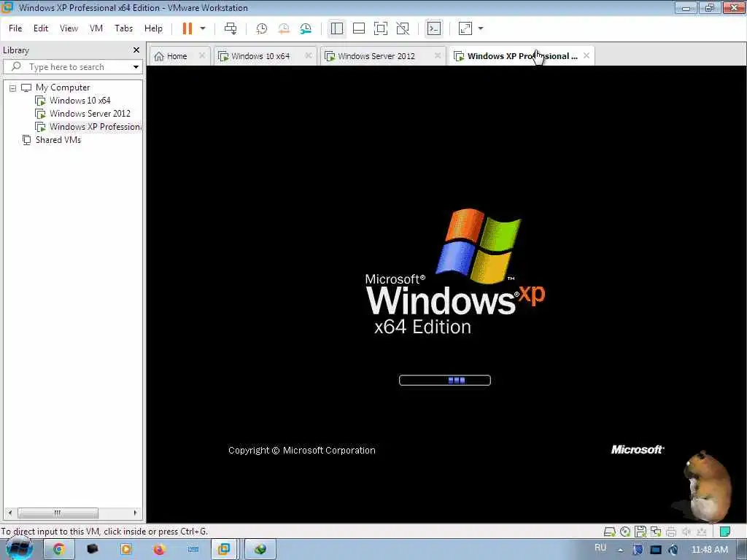Open the black cube taskbar icon
Screen dimensions: 747x560
pos(93,550)
